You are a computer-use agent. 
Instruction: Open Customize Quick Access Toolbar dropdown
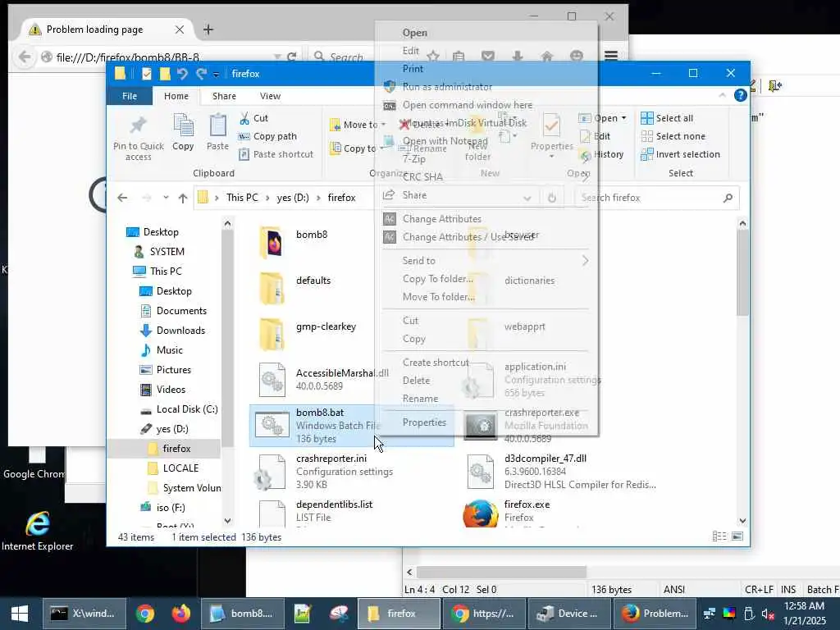216,74
